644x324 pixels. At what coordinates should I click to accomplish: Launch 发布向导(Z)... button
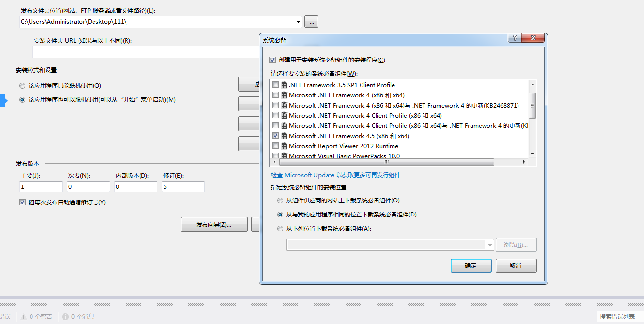214,225
